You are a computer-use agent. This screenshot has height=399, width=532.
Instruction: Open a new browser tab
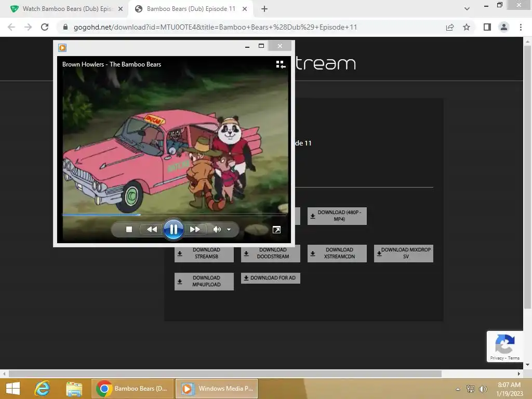[264, 9]
